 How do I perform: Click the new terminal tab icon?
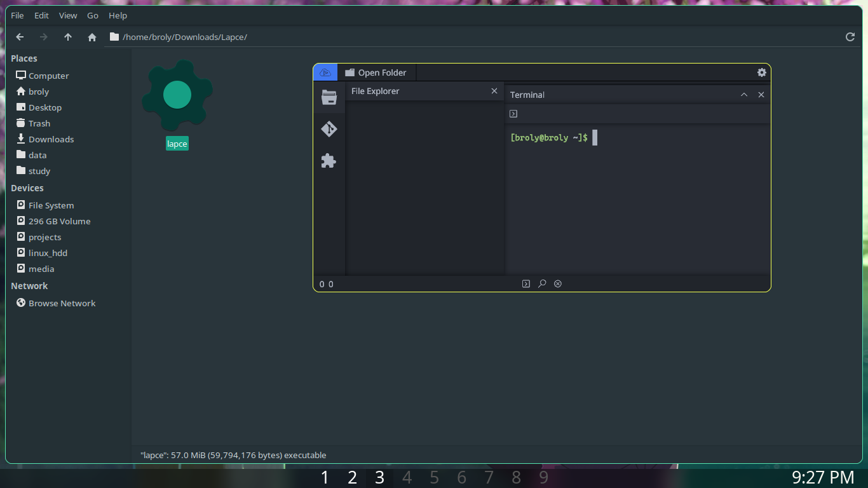[513, 113]
